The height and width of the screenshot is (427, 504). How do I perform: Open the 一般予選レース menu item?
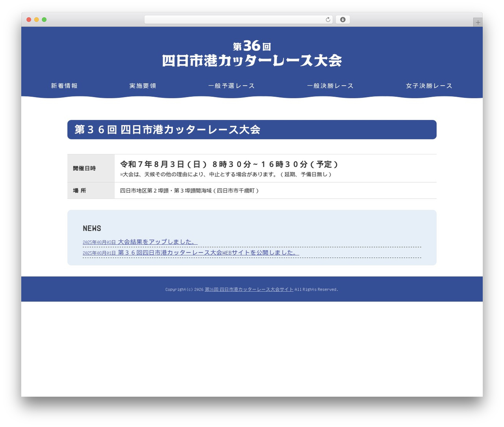pyautogui.click(x=232, y=86)
